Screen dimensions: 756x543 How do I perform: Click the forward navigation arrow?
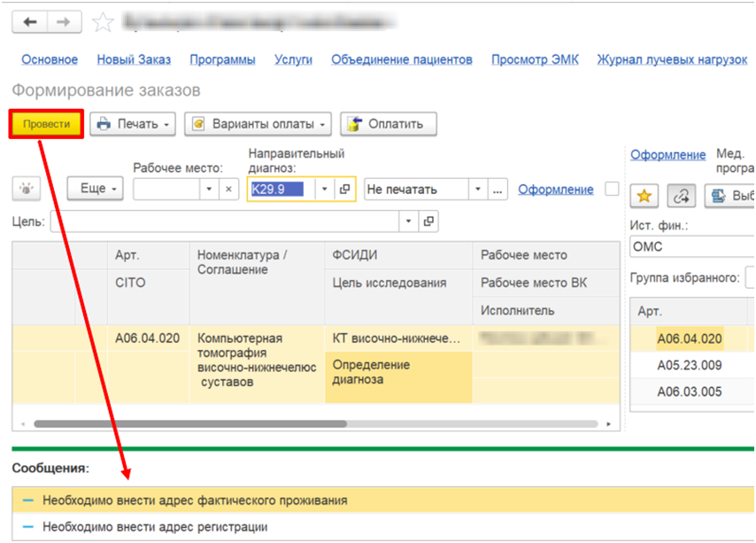63,22
